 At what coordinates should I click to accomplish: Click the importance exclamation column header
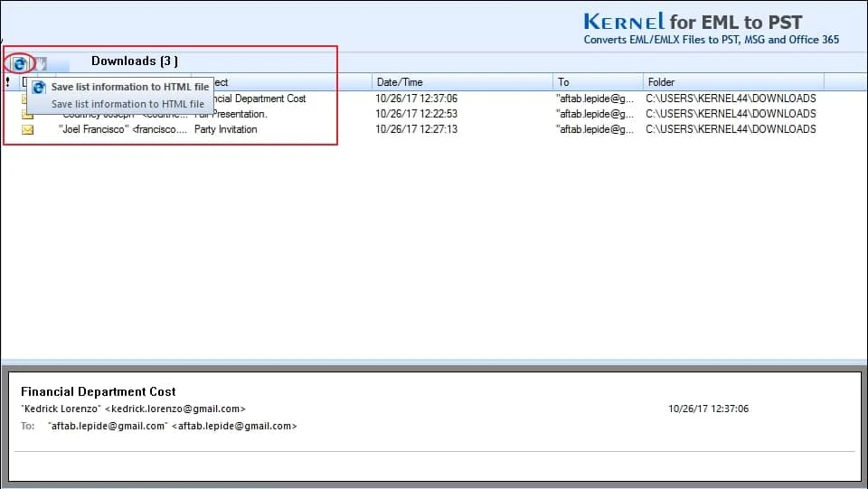(8, 82)
